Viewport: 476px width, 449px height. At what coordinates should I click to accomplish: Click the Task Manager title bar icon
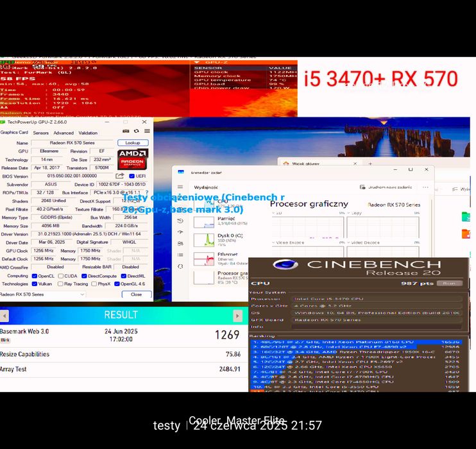[181, 172]
